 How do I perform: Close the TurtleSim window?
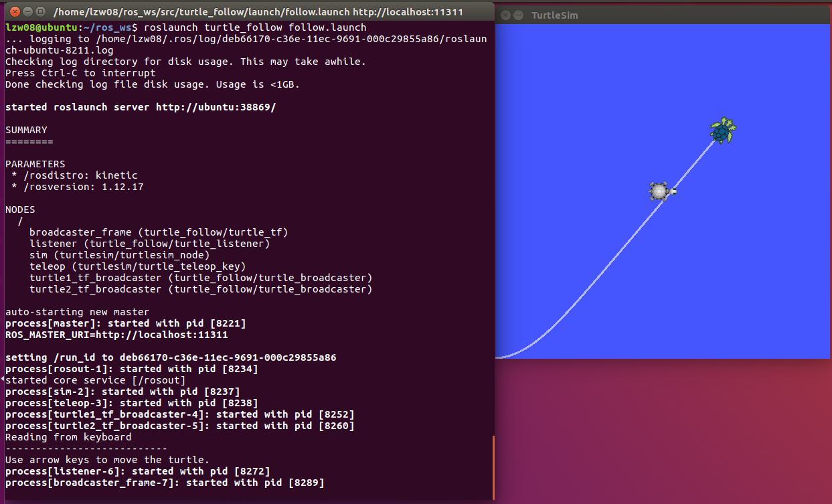pos(505,15)
